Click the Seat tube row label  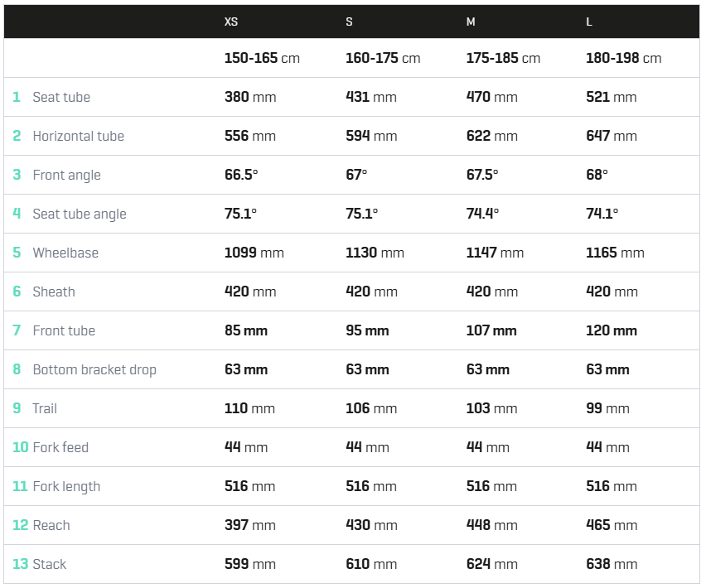pos(61,97)
